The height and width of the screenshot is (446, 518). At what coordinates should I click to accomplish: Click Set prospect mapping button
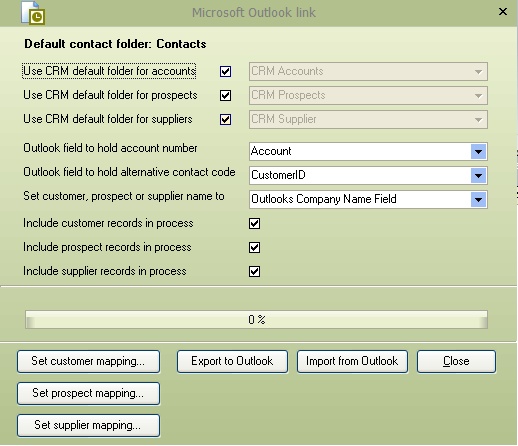[88, 393]
